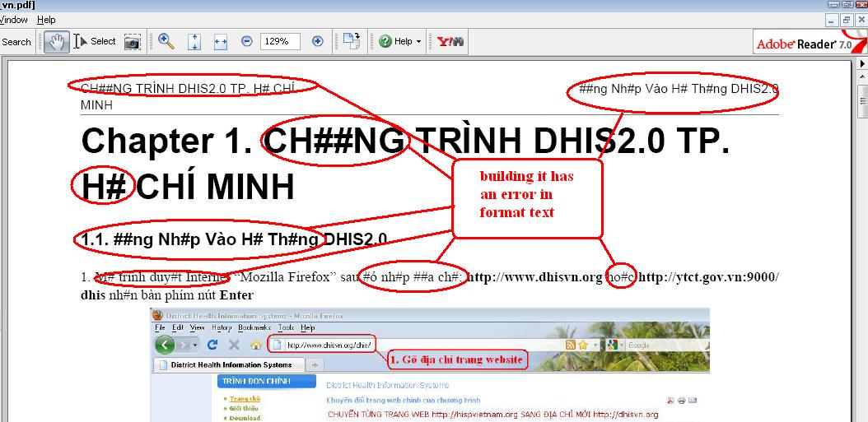Viewport: 868px width, 422px height.
Task: Select the Hand tool
Action: click(57, 42)
